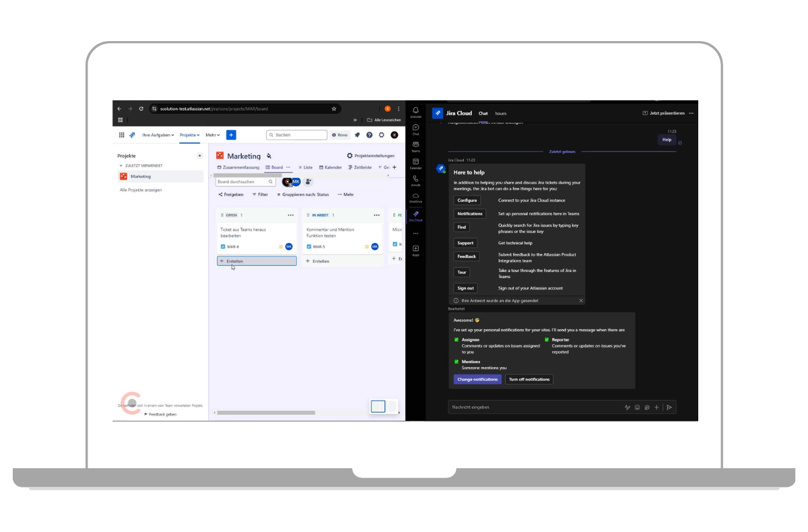The image size is (808, 532).
Task: Click the blue plus create button in Jira
Action: [231, 135]
